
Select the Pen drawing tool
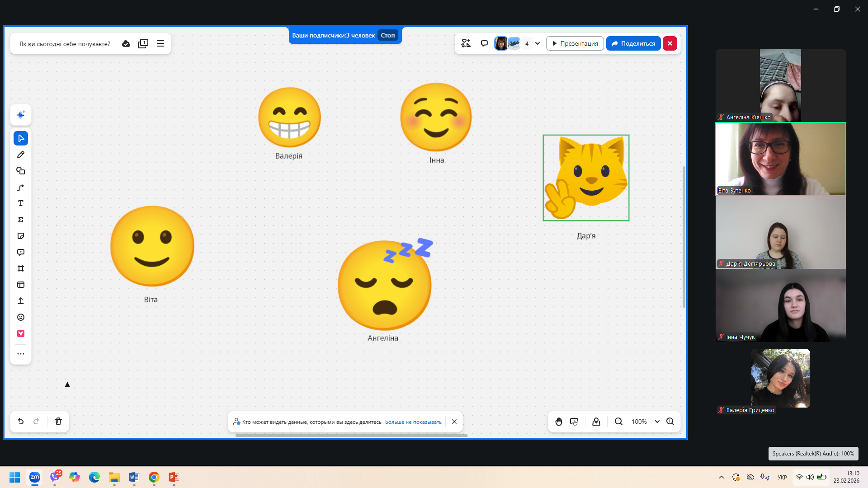[x=21, y=155]
